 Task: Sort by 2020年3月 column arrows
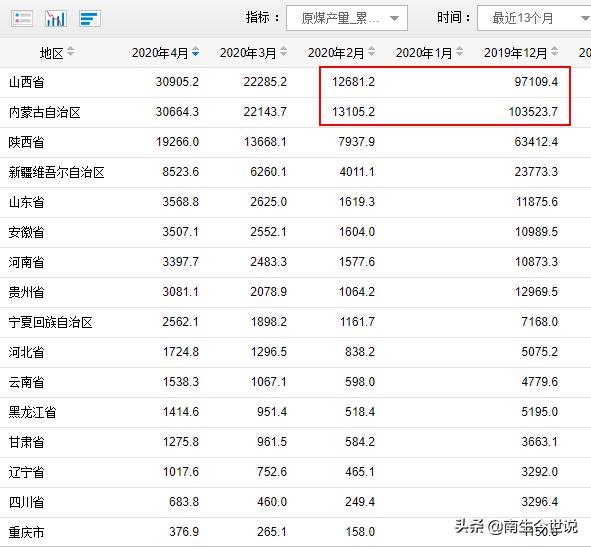pyautogui.click(x=283, y=52)
